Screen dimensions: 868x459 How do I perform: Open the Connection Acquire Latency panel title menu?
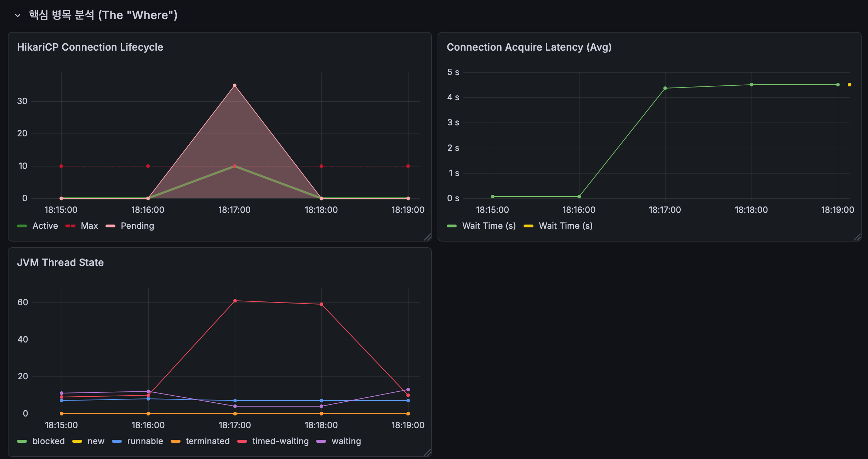[529, 47]
